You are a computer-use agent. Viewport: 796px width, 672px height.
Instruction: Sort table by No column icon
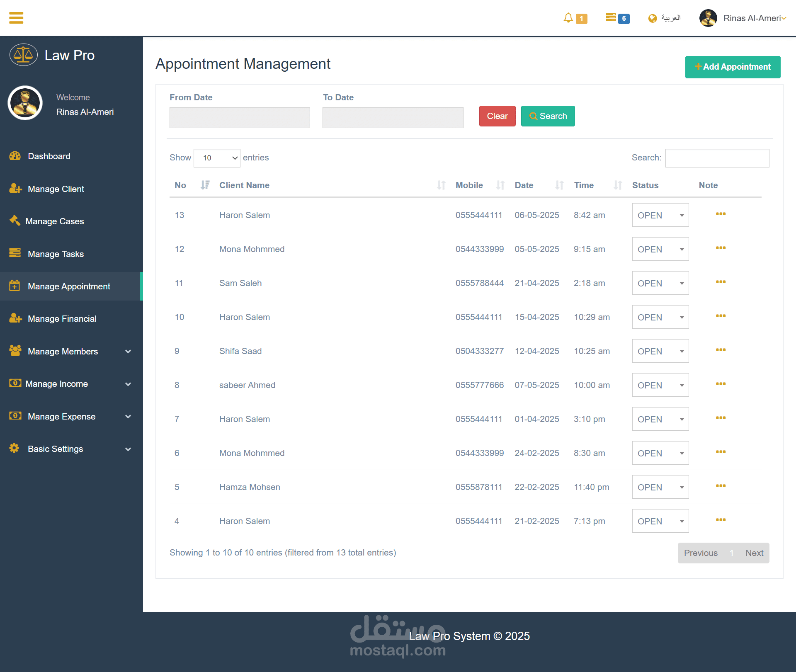[205, 185]
